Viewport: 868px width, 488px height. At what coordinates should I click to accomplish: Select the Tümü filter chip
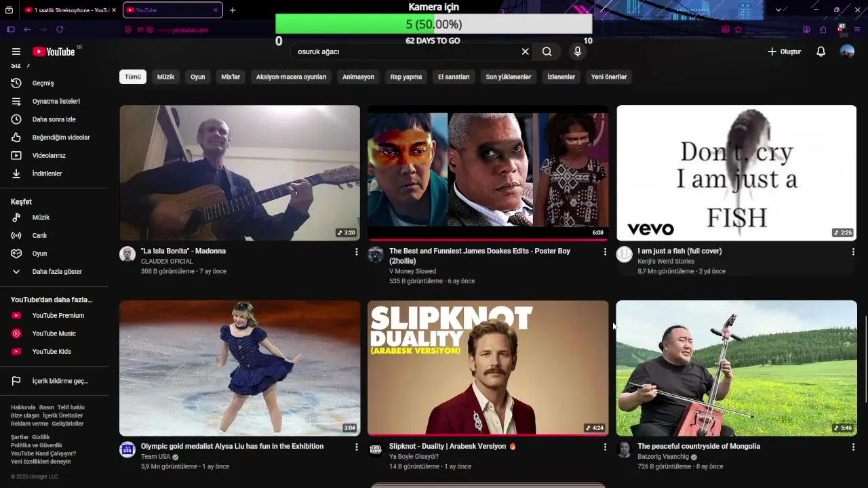(133, 77)
